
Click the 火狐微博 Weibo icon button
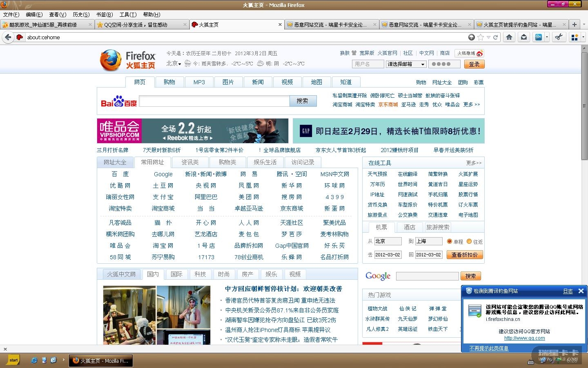click(470, 53)
